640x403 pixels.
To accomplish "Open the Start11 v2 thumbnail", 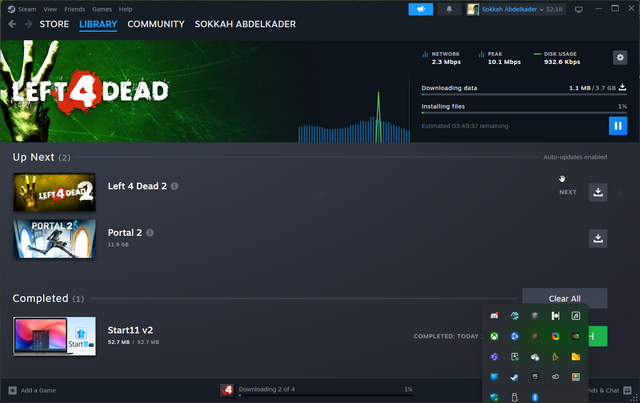I will [54, 336].
